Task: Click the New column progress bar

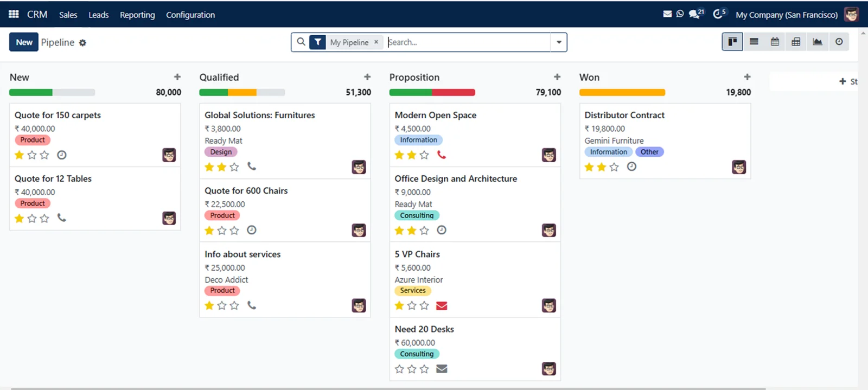Action: pos(52,92)
